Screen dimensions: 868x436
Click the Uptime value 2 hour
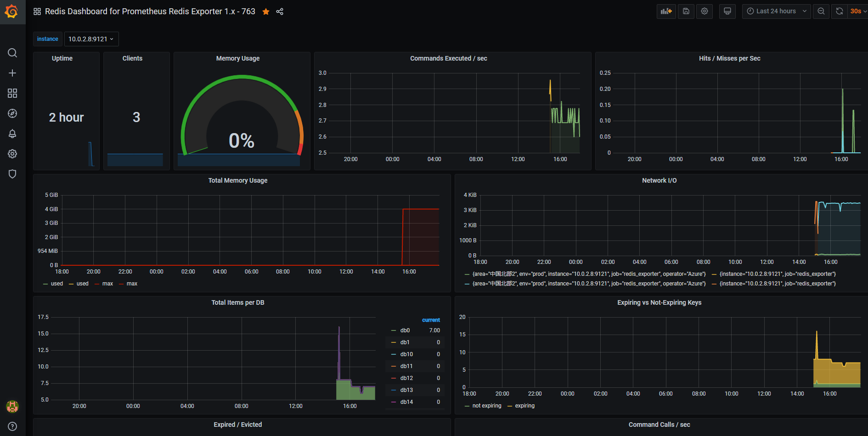(x=67, y=117)
